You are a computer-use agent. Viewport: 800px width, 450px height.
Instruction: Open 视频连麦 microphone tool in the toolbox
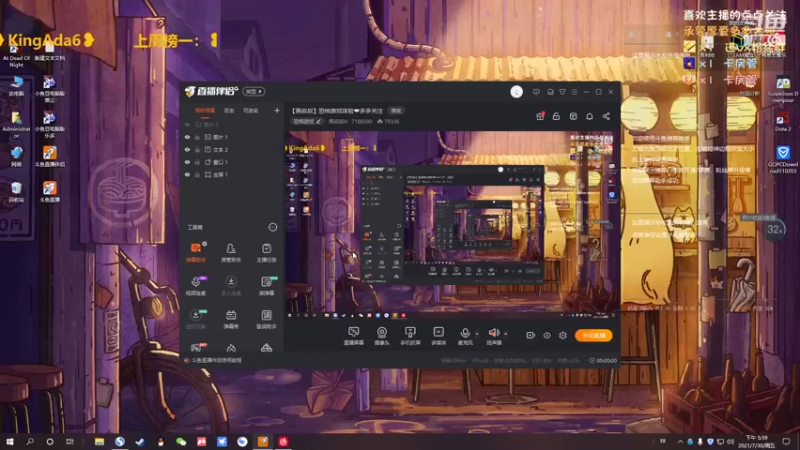tap(196, 286)
